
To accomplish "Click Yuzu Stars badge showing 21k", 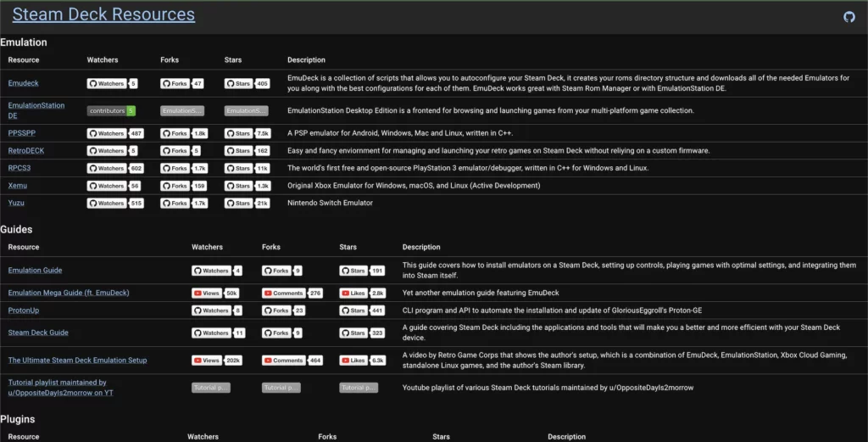I will [x=247, y=204].
